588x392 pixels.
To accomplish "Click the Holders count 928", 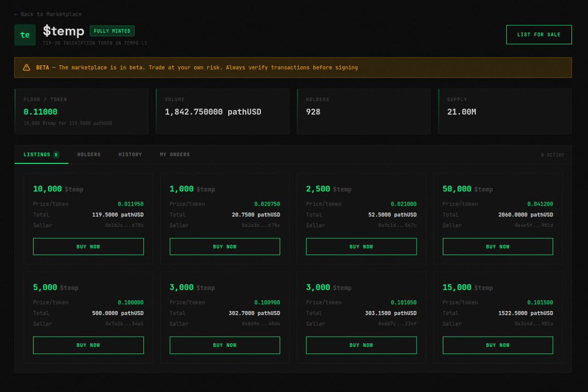I will [313, 112].
